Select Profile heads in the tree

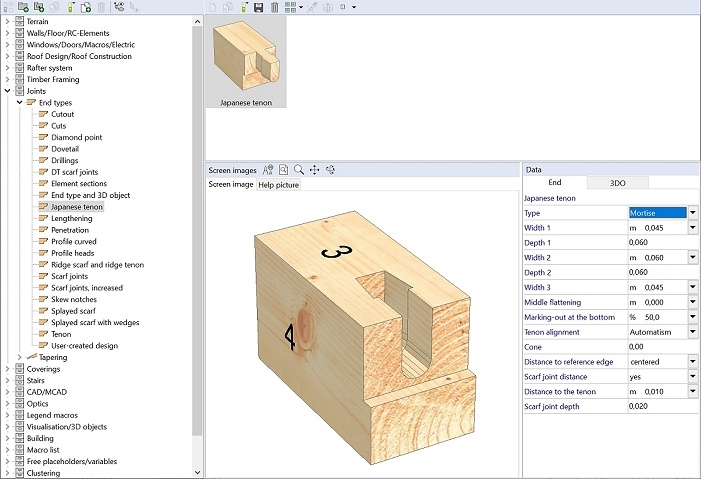pyautogui.click(x=72, y=253)
